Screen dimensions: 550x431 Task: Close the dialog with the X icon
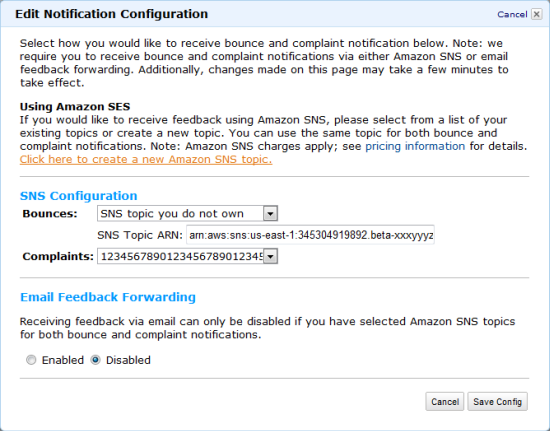(537, 14)
